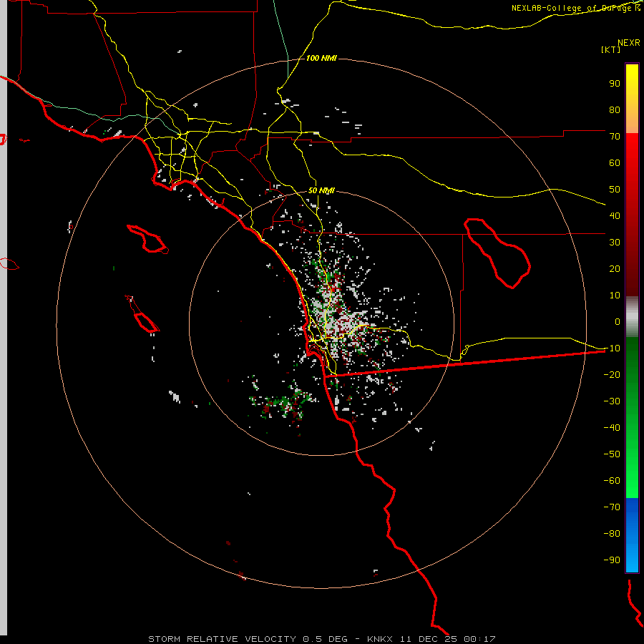Click the 80 value on velocity scale

tap(615, 109)
